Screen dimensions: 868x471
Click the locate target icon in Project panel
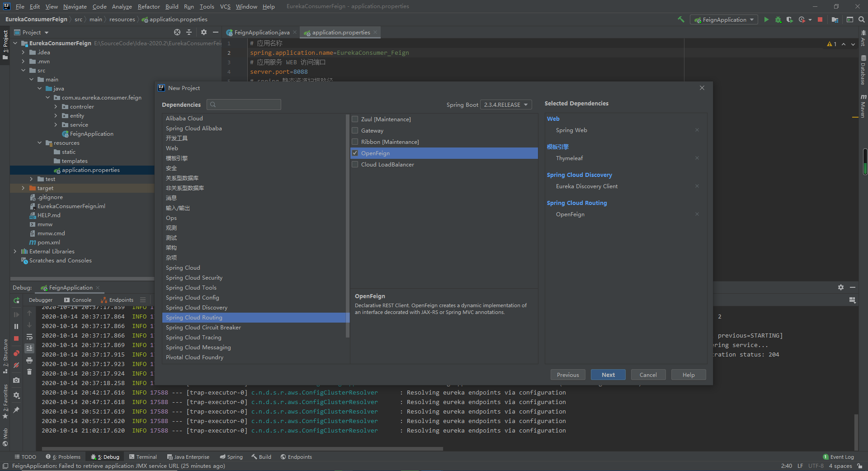(177, 32)
